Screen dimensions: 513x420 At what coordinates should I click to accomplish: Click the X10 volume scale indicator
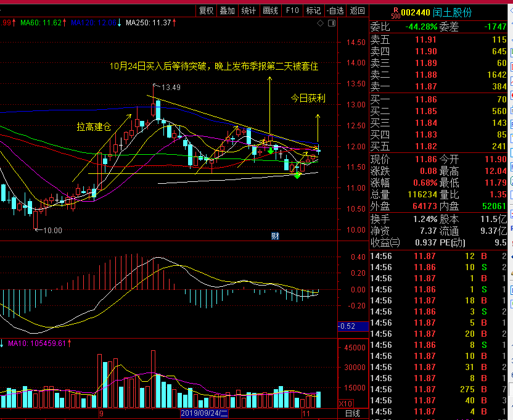coord(345,403)
